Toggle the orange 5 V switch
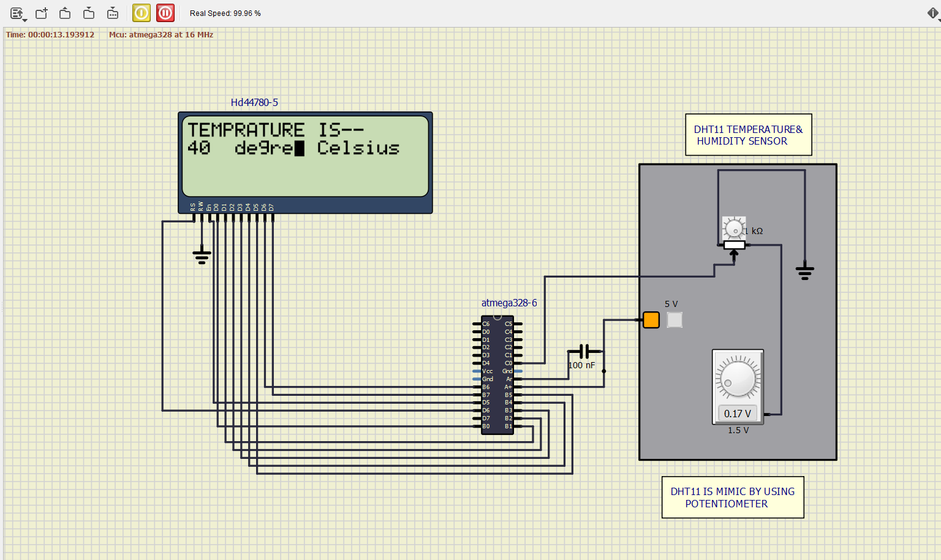This screenshot has height=560, width=941. (651, 319)
